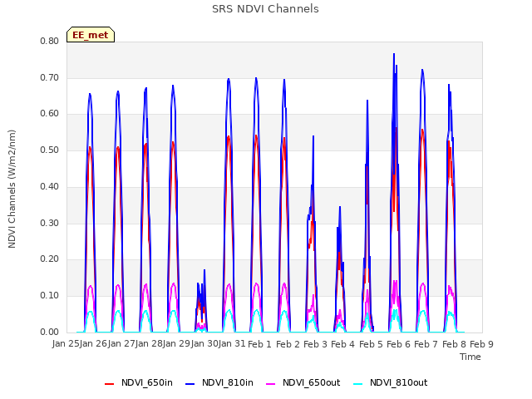The height and width of the screenshot is (399, 532).
Task: Click the Feb 7 x-axis date label
Action: (426, 344)
